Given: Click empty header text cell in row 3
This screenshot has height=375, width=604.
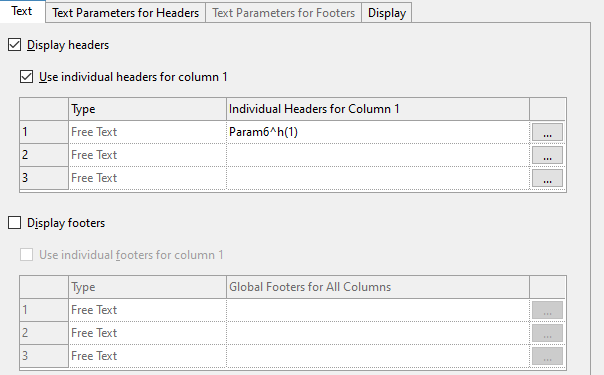Looking at the screenshot, I should [x=378, y=178].
